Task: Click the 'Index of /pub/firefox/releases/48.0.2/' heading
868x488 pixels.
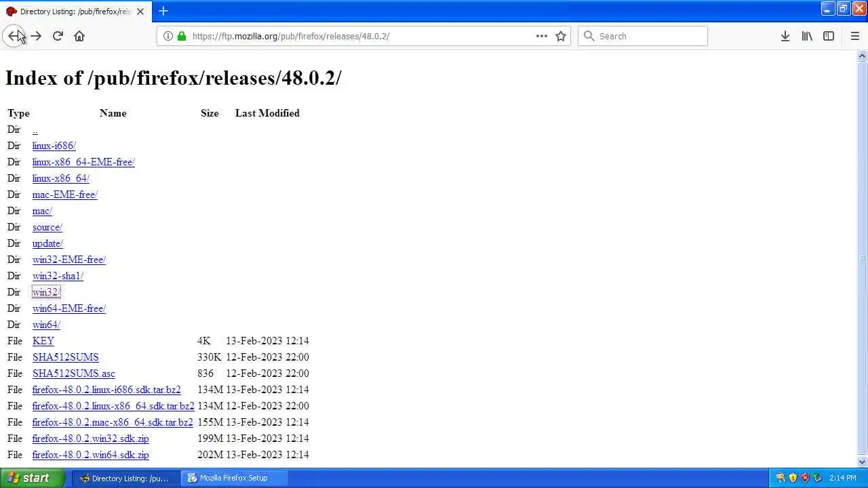Action: tap(174, 78)
